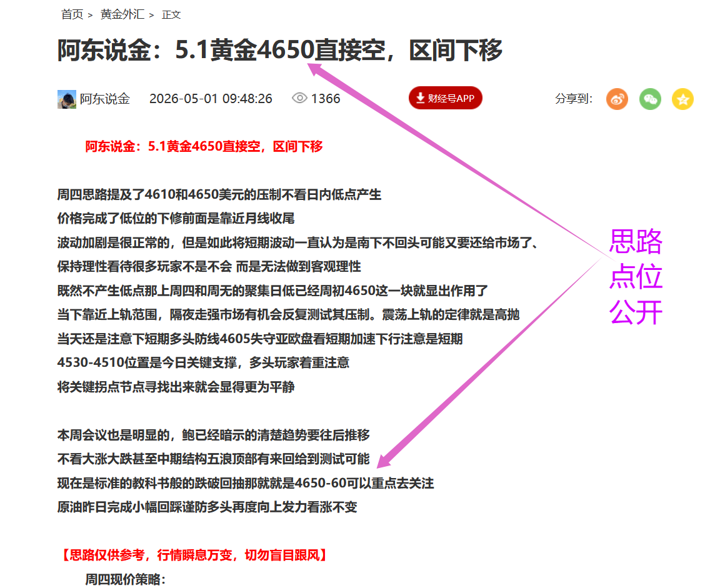The image size is (705, 588).
Task: Click line starting 不看大涨大跌
Action: click(214, 459)
